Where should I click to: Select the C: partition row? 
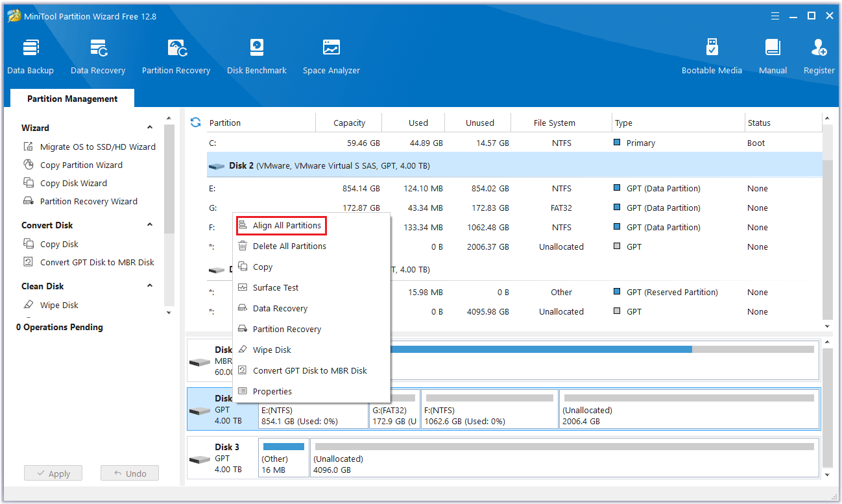coord(514,143)
